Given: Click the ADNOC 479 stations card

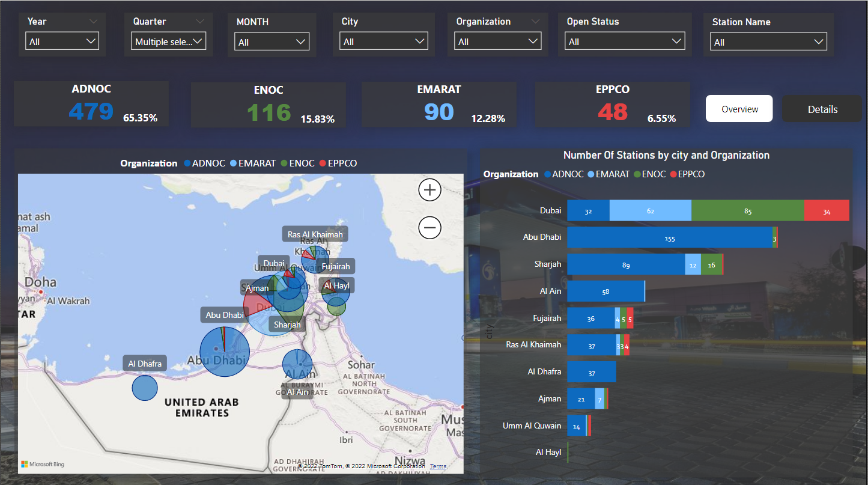Looking at the screenshot, I should [91, 105].
